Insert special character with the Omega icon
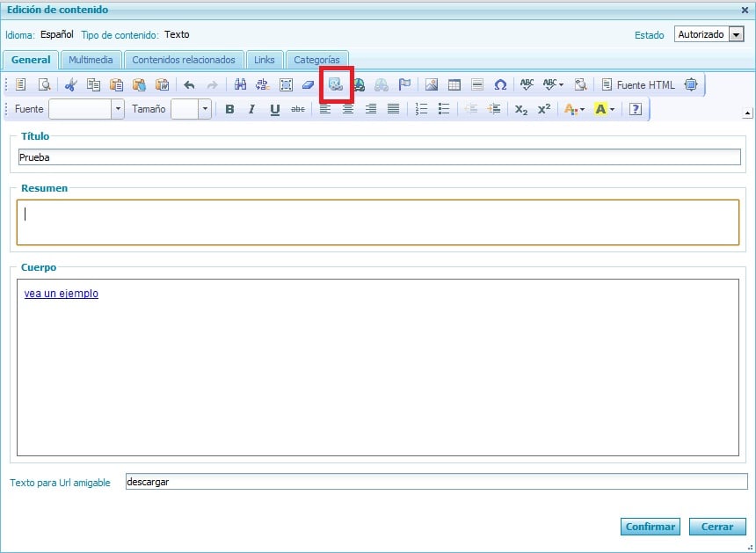This screenshot has width=756, height=553. point(500,85)
